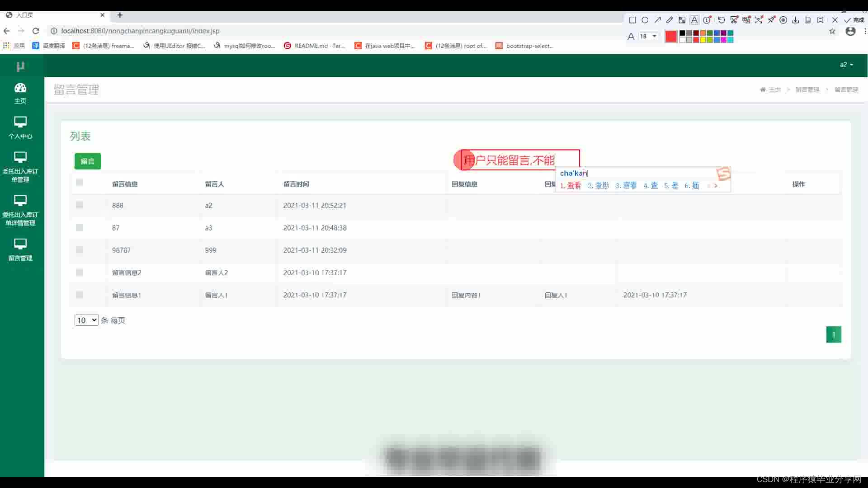Toggle the select-all header checkbox
The image size is (868, 488).
click(80, 183)
